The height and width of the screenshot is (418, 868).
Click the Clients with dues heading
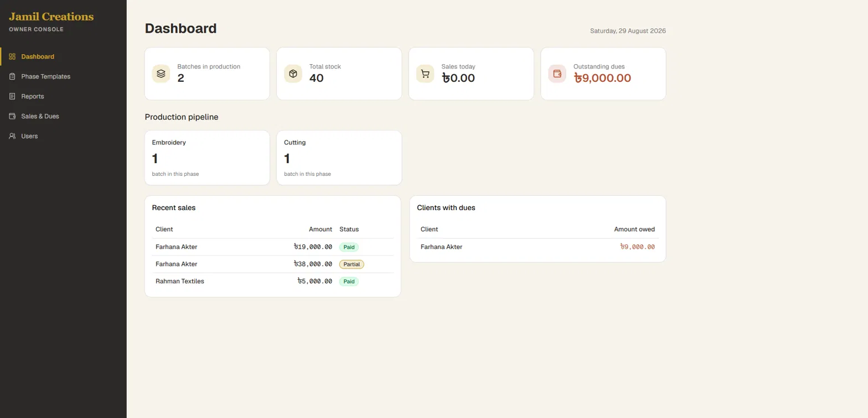coord(446,208)
